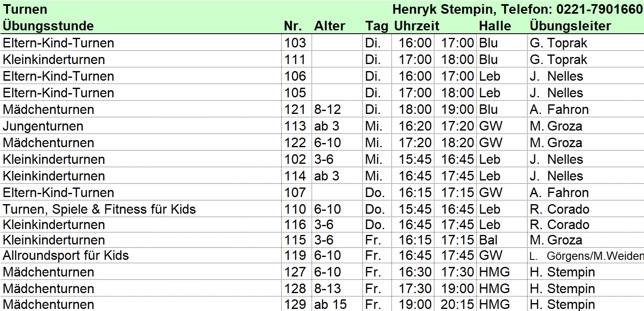Click the "Jungenturnen" course name cell
Screen dimensions: 644x311
coord(43,126)
